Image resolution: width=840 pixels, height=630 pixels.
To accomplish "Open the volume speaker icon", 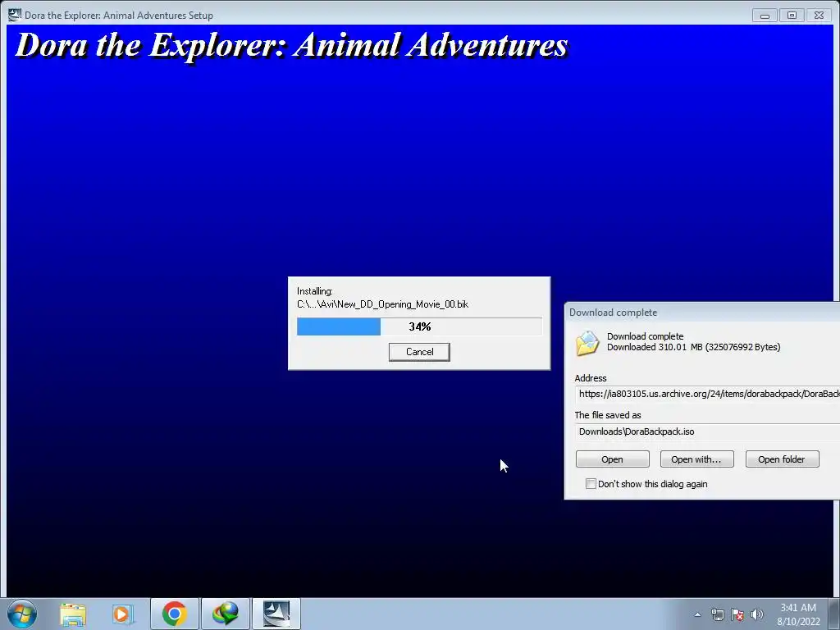I will tap(757, 614).
